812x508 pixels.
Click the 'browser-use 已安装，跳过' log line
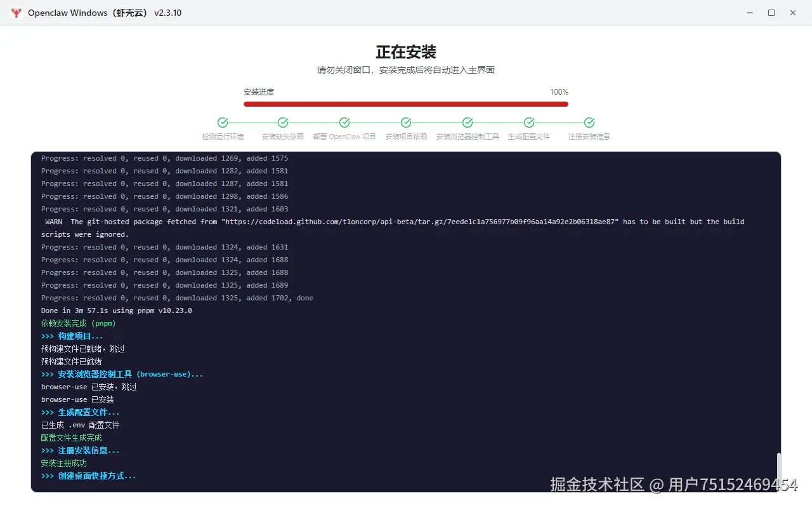click(89, 387)
